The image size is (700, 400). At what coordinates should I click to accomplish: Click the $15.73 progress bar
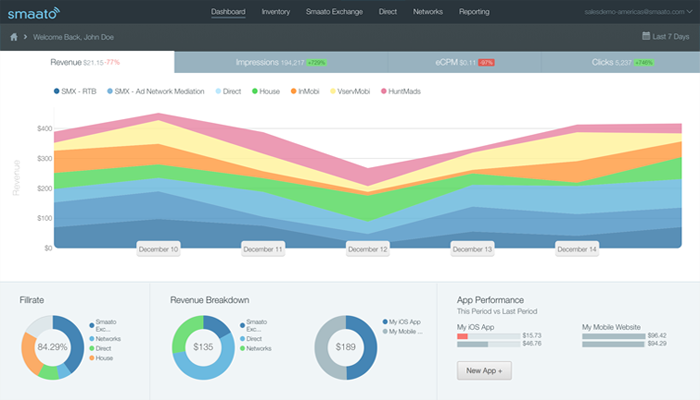pos(488,336)
